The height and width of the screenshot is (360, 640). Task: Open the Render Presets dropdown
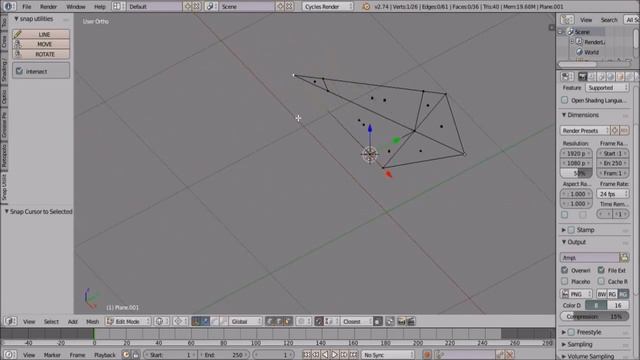click(x=585, y=131)
